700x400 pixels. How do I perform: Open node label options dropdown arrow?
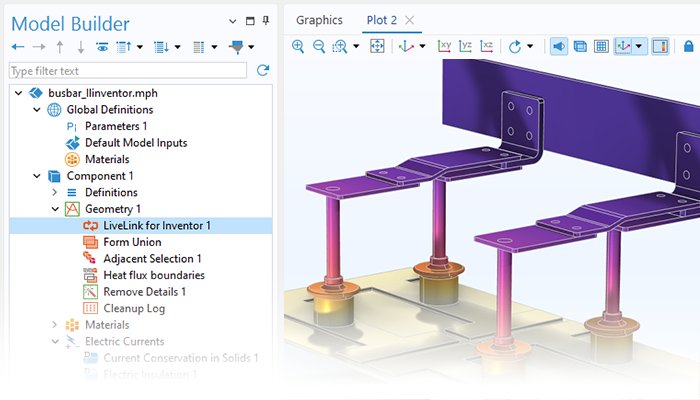[x=214, y=47]
